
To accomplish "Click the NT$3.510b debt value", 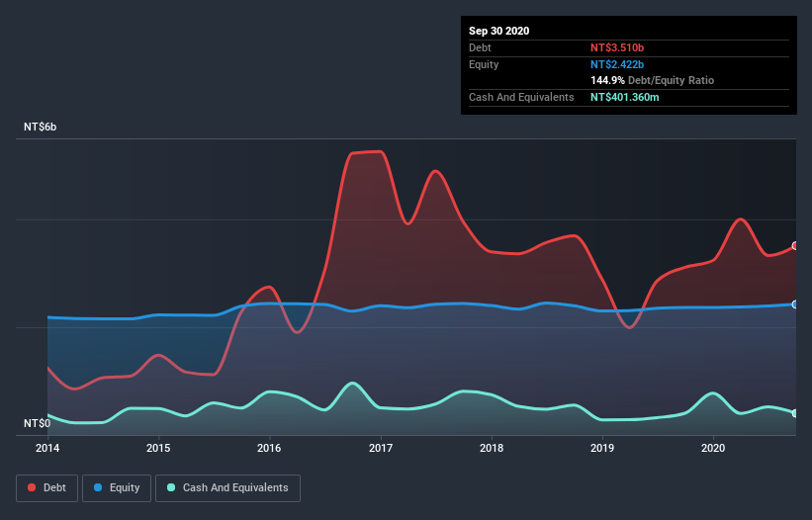I will (617, 47).
